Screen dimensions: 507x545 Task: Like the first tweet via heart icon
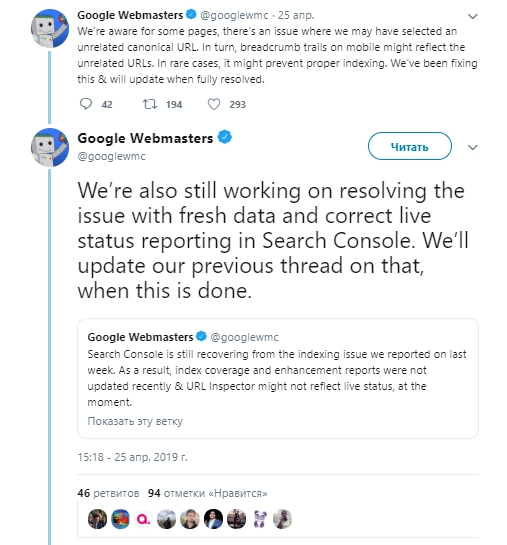tap(214, 104)
